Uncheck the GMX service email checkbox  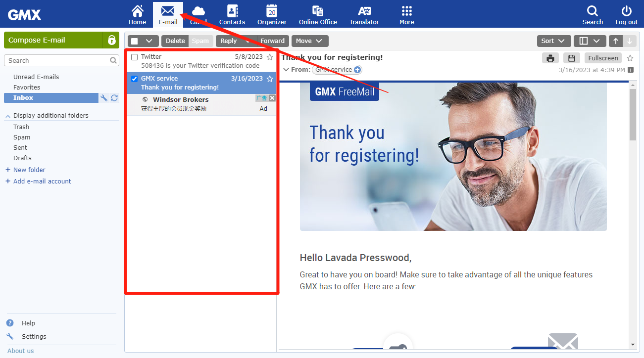[134, 79]
